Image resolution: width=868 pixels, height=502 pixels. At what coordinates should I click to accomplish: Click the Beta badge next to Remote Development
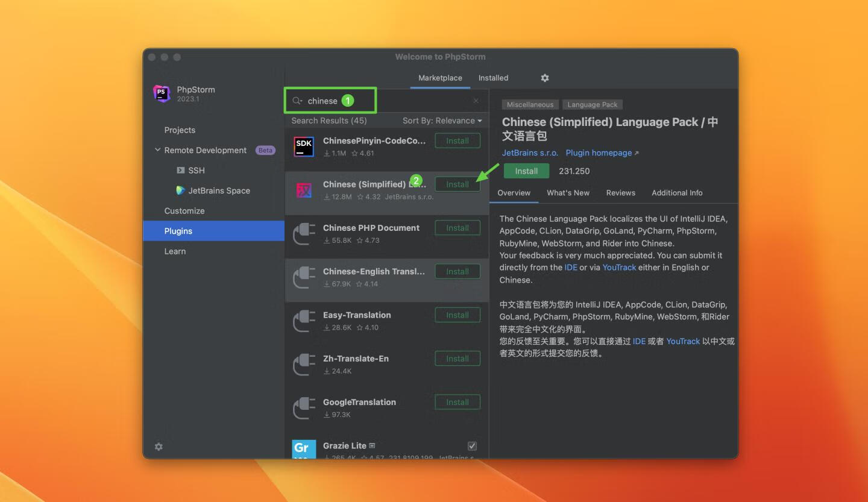(x=266, y=150)
